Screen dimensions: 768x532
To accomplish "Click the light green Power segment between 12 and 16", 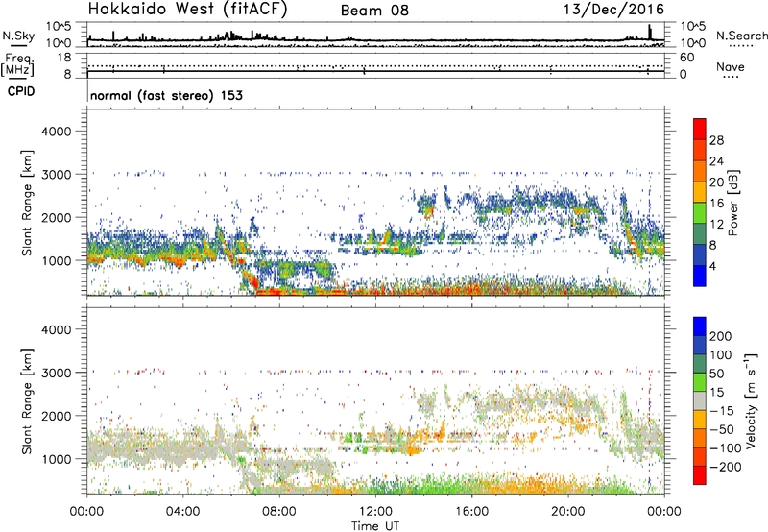I will 700,213.
